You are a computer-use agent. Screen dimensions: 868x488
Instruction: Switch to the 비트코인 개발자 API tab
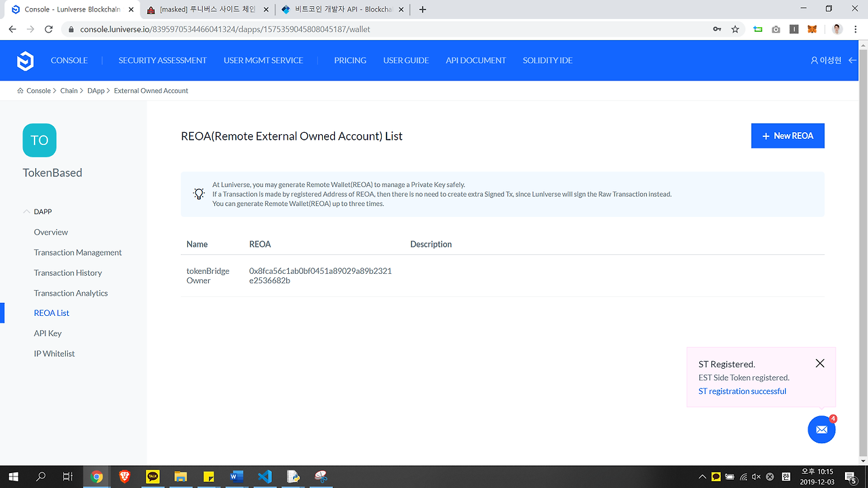[x=342, y=9]
